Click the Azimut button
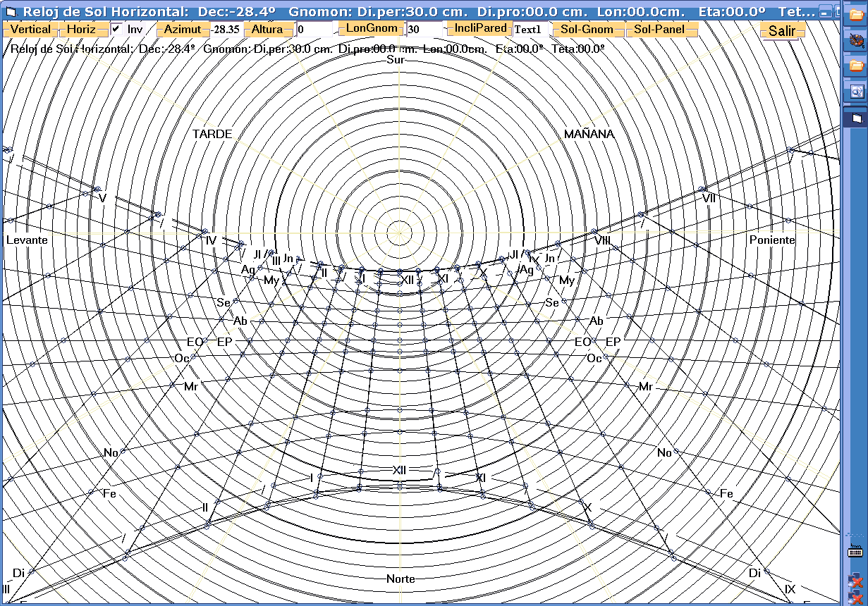Viewport: 868px width, 606px height. point(183,29)
